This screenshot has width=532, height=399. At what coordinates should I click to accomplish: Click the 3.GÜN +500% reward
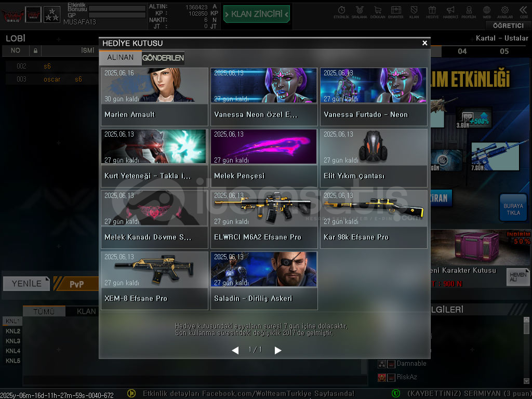tap(474, 118)
